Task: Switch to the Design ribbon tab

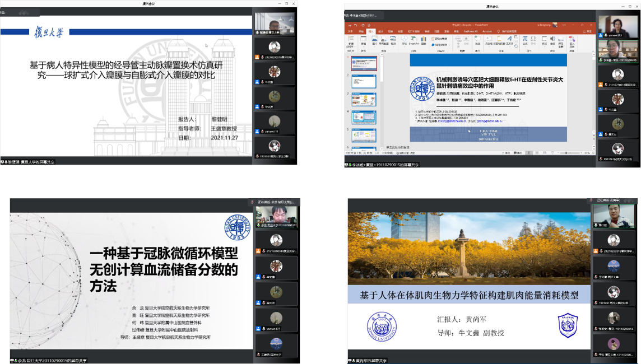Action: (x=380, y=31)
